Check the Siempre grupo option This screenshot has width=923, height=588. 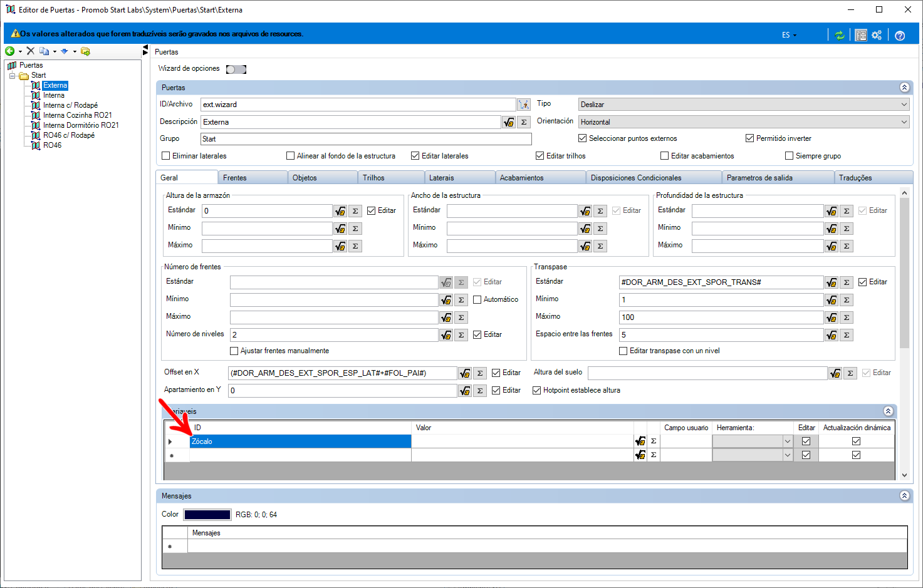coord(789,156)
